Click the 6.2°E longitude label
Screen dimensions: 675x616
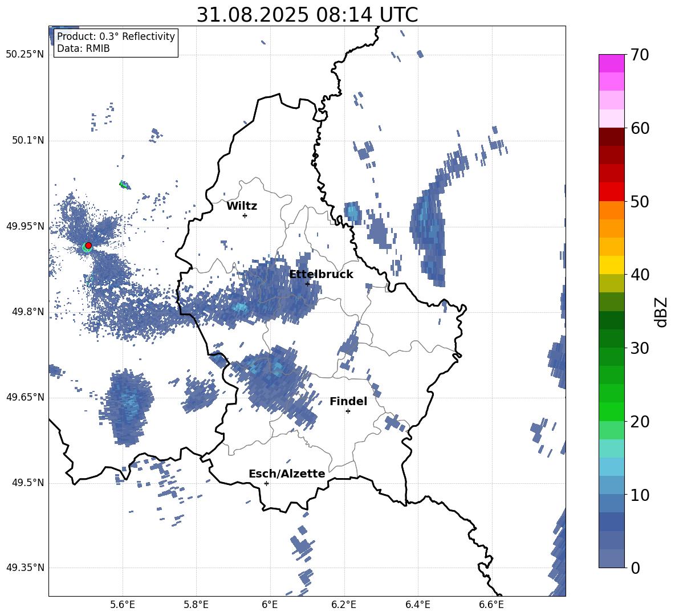(344, 605)
